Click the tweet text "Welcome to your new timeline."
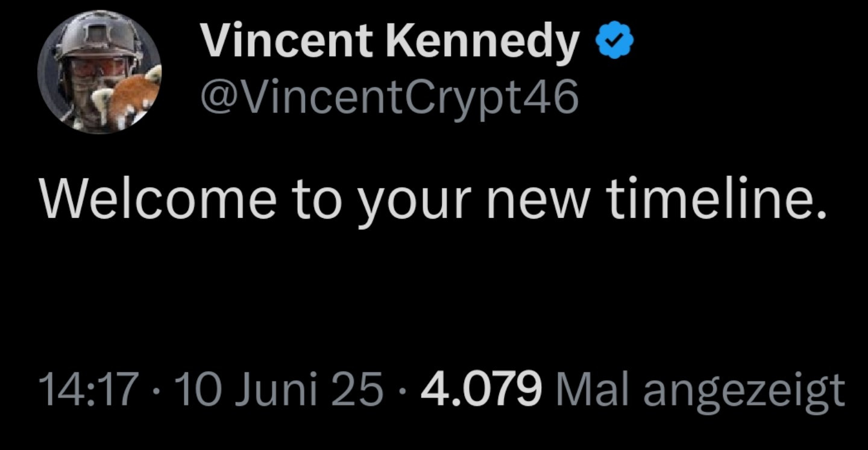 click(x=432, y=199)
